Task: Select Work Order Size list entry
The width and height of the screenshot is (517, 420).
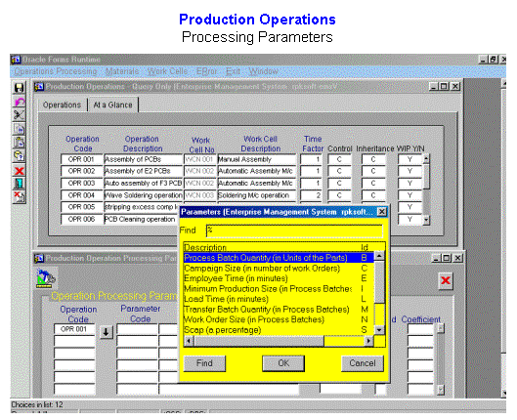Action: (279, 319)
